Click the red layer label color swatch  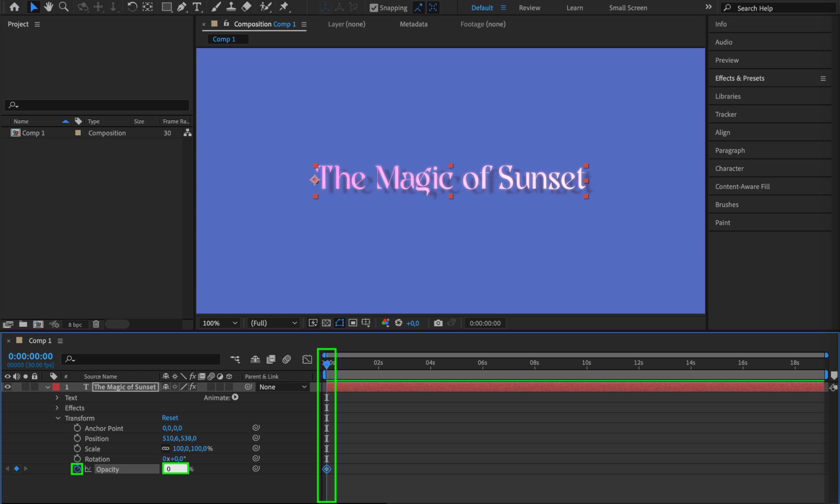[56, 387]
